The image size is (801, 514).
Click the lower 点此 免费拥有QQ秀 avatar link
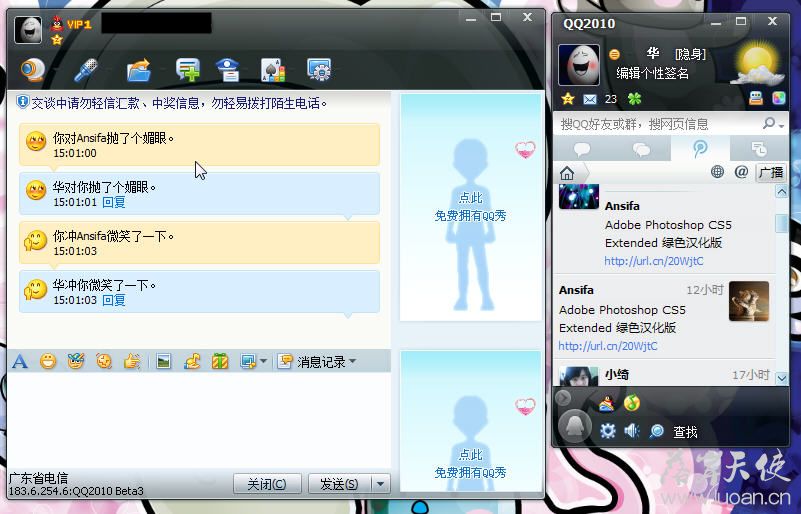coord(470,463)
